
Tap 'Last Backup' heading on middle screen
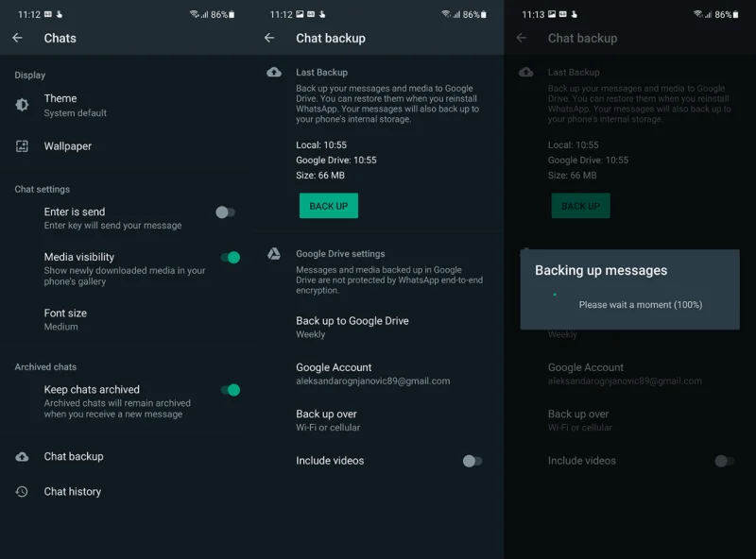pos(321,73)
